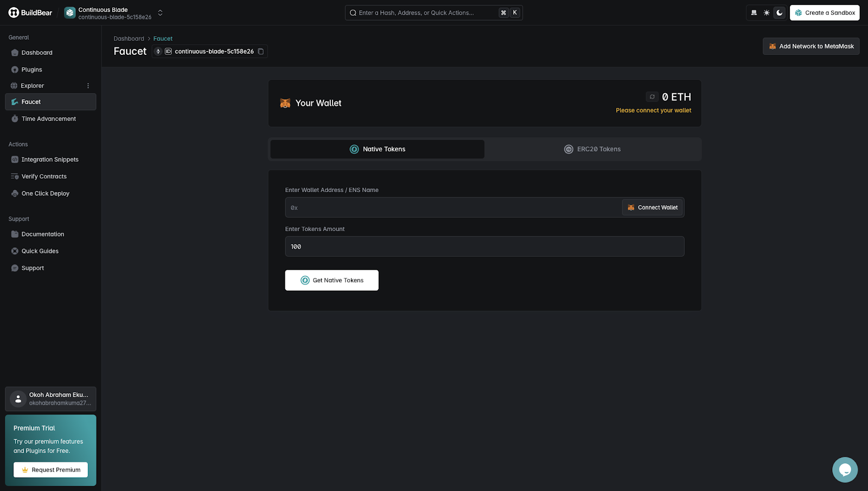Click the Request Premium button
The height and width of the screenshot is (491, 868).
point(50,470)
